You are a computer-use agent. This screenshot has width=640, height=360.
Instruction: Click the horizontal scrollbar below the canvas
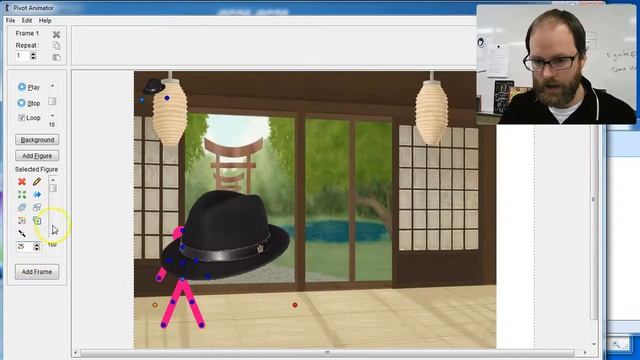[327, 353]
